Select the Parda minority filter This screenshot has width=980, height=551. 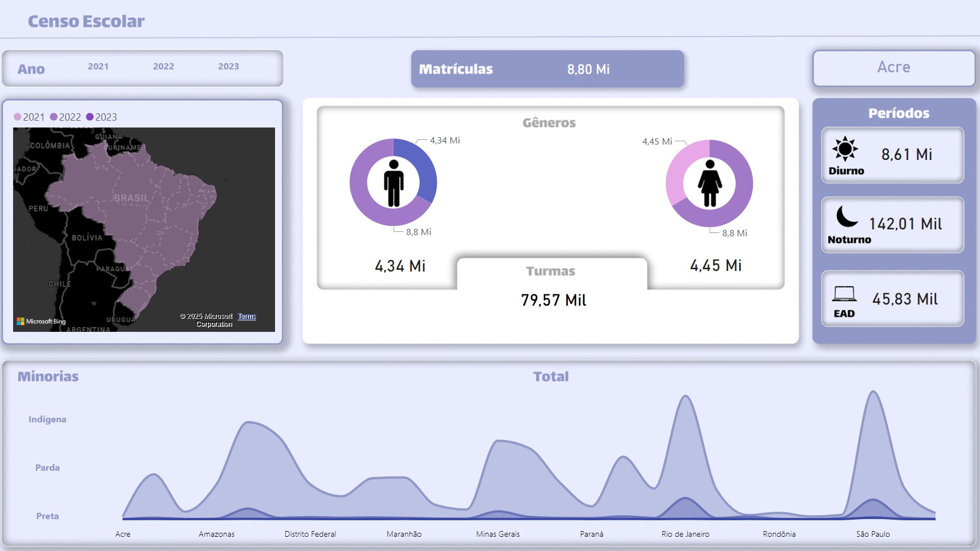click(47, 468)
